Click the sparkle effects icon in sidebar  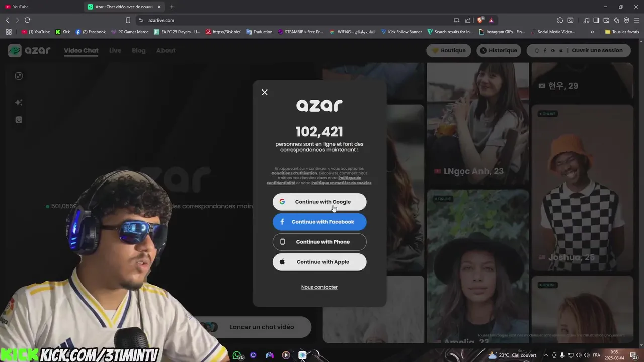pyautogui.click(x=19, y=102)
